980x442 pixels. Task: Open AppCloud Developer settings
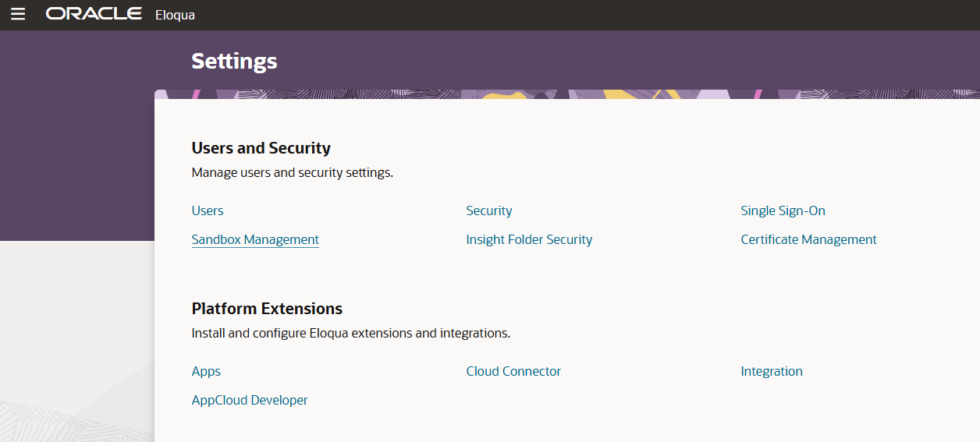point(250,400)
